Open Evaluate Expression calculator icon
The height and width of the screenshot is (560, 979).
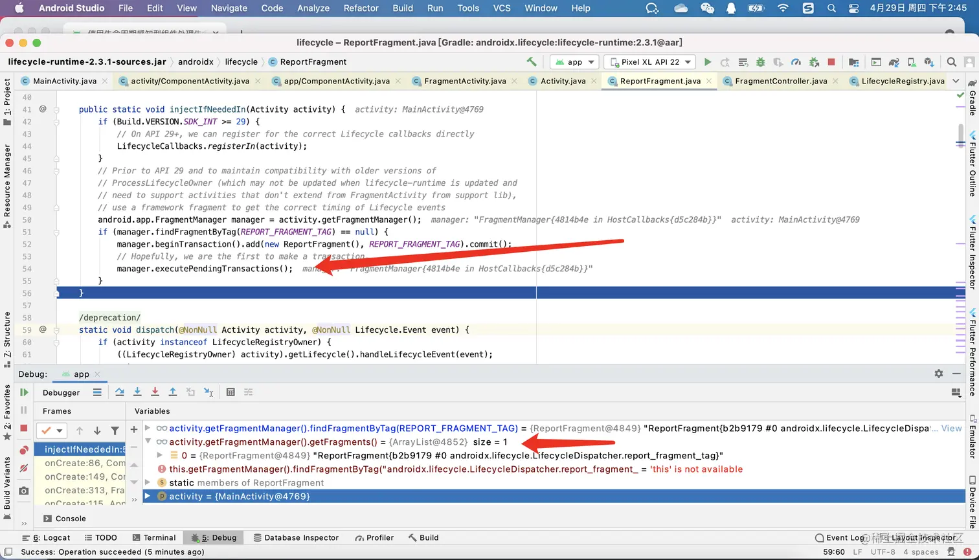coord(231,392)
